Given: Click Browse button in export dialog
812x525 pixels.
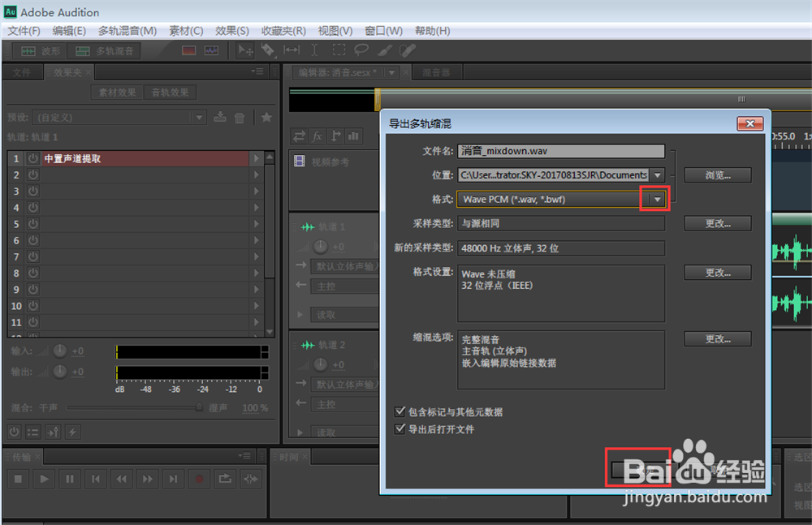Looking at the screenshot, I should pyautogui.click(x=718, y=175).
